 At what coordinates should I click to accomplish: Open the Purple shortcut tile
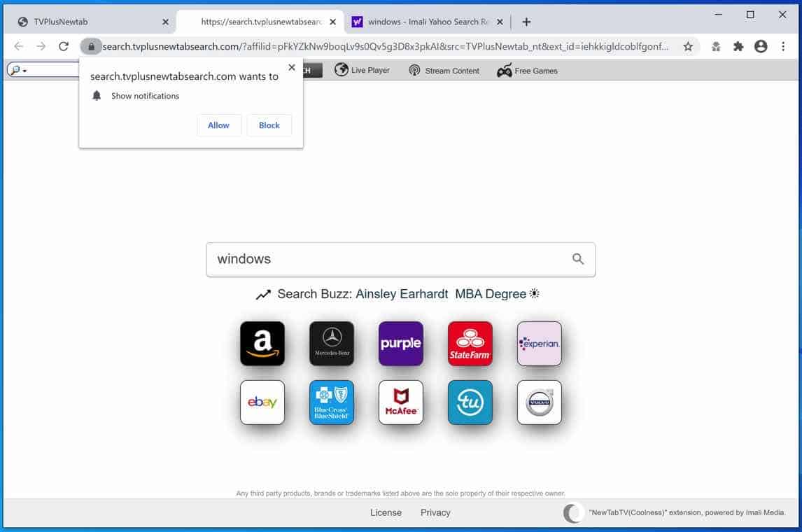[x=401, y=343]
